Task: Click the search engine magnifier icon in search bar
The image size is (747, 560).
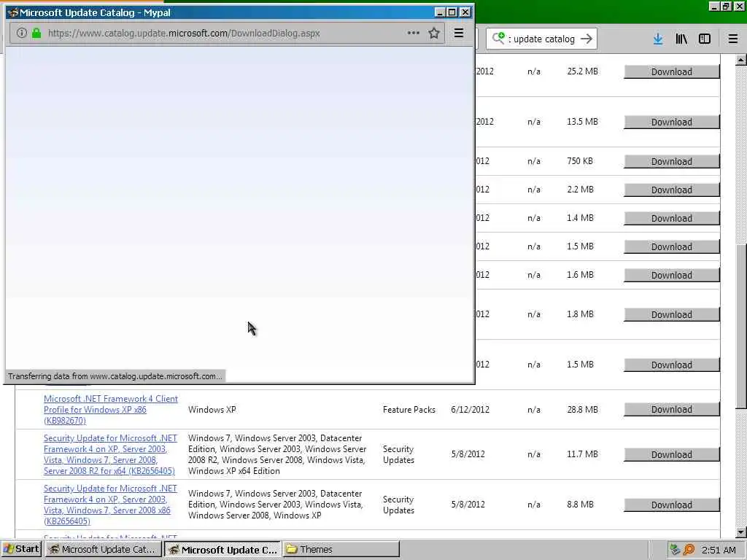Action: (x=498, y=38)
